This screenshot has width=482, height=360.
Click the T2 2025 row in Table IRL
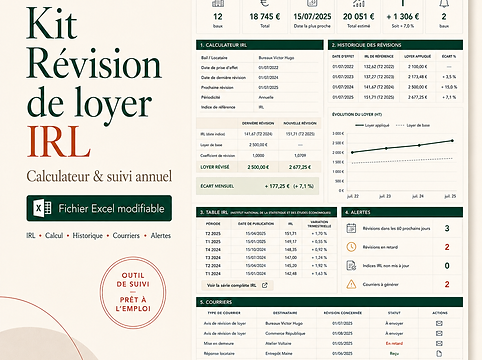266,234
